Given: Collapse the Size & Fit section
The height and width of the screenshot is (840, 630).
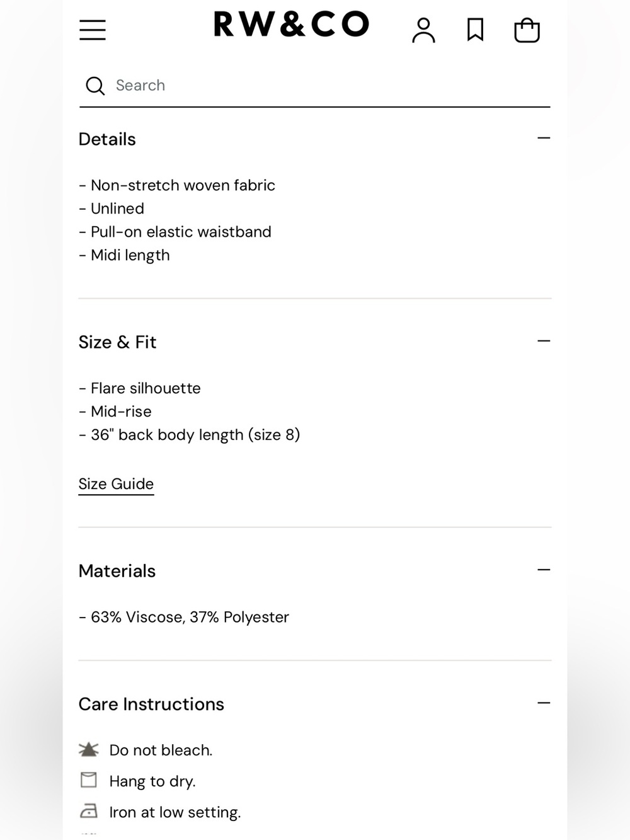Looking at the screenshot, I should click(x=544, y=341).
